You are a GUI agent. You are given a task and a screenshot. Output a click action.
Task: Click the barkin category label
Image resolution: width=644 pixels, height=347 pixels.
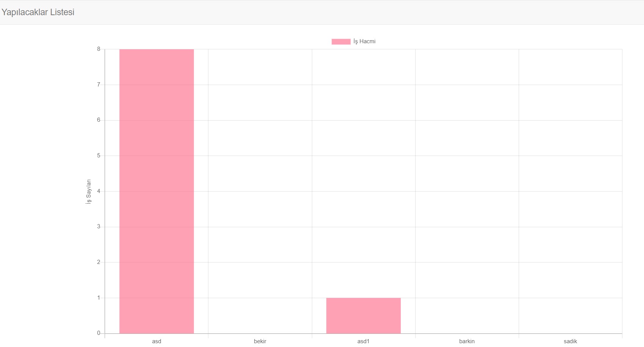click(467, 341)
